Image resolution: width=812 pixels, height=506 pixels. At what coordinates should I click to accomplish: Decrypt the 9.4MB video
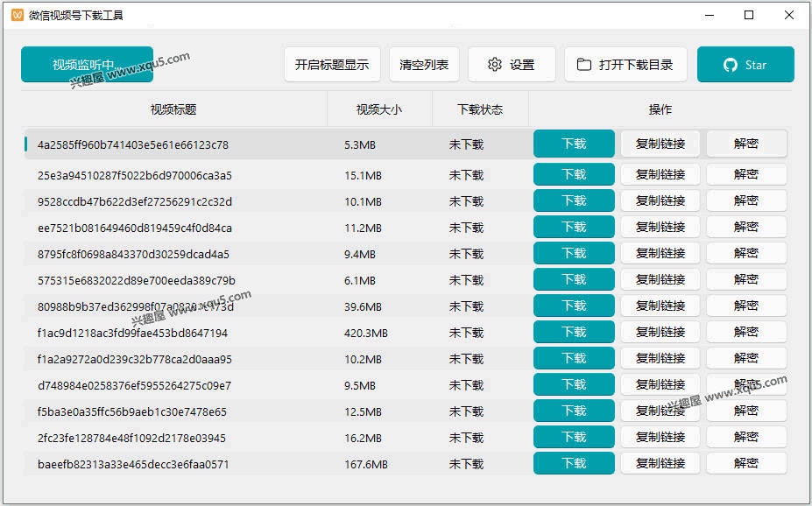click(x=746, y=254)
